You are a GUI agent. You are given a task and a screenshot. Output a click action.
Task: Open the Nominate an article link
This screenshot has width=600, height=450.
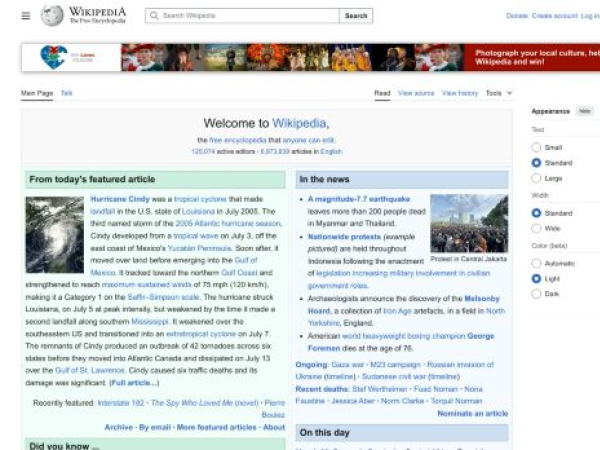coord(473,414)
